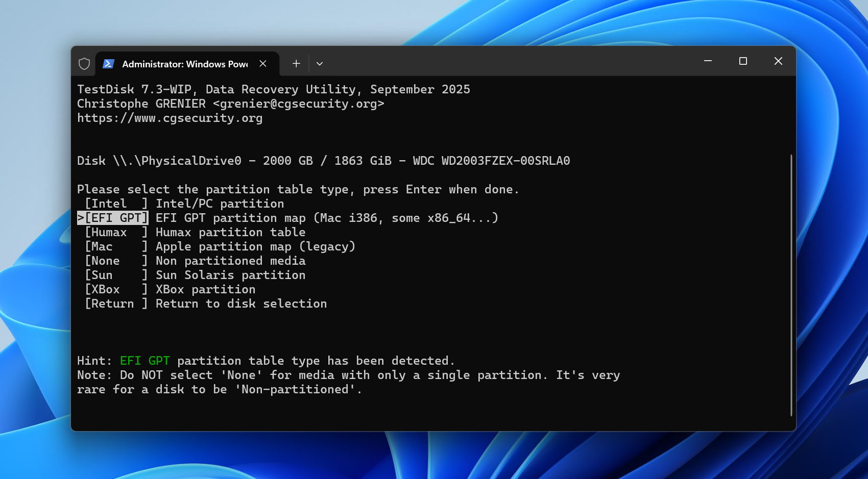
Task: Select the [Intel] partition type option
Action: (x=116, y=204)
